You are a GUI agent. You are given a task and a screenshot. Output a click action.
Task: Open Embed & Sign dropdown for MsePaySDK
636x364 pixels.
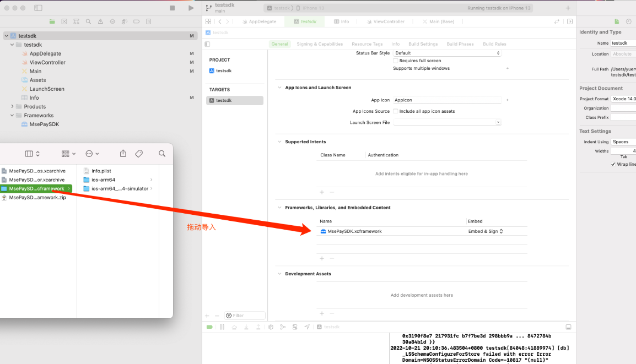click(486, 231)
